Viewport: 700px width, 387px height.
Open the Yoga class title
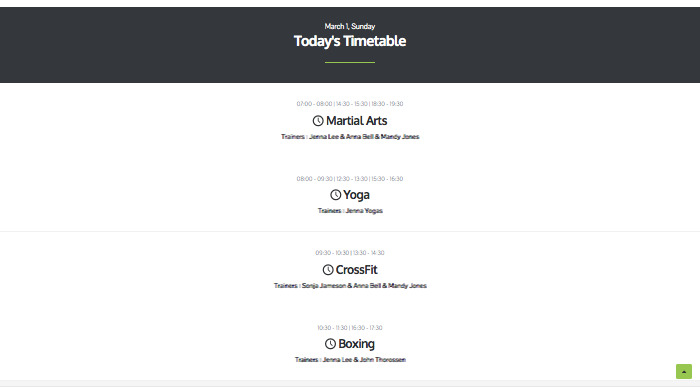356,195
